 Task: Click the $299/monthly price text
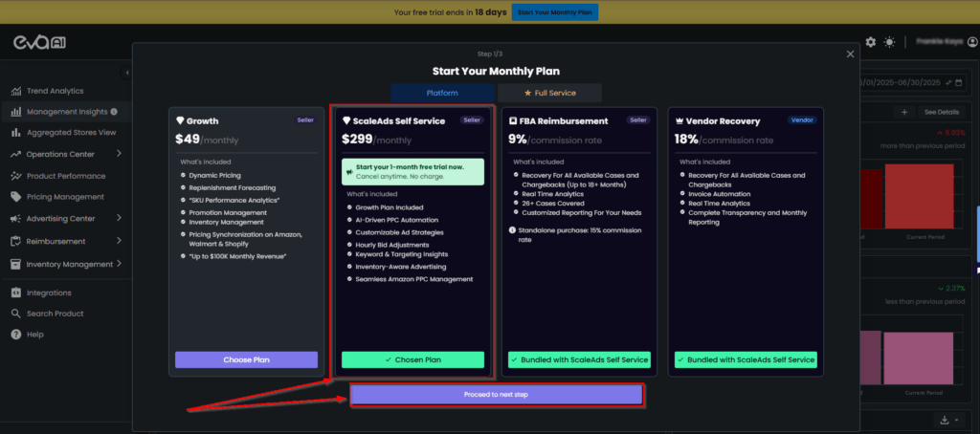point(376,140)
